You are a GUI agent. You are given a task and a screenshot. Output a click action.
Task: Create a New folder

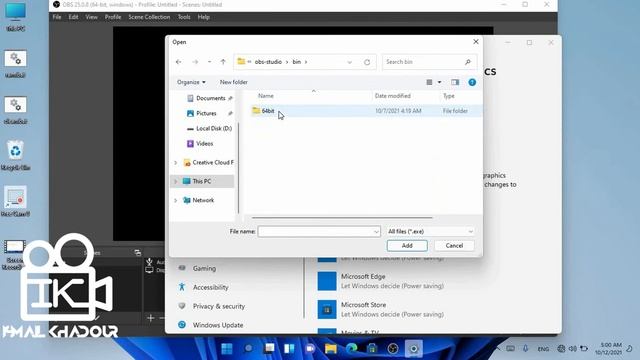[233, 82]
